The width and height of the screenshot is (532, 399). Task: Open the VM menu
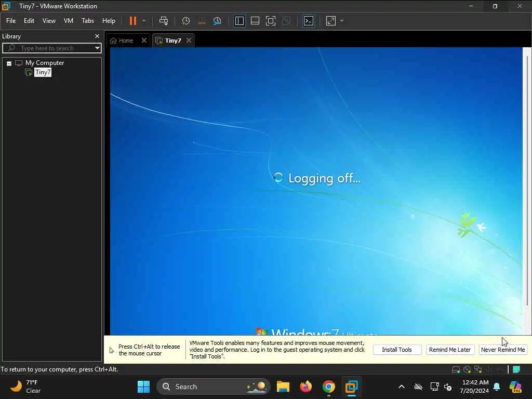(x=69, y=21)
